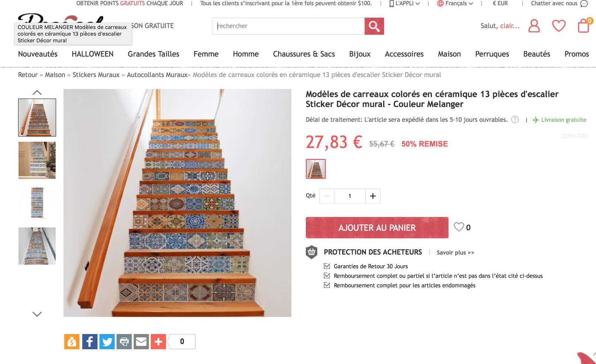The image size is (596, 364).
Task: Click the print icon
Action: pos(124,342)
